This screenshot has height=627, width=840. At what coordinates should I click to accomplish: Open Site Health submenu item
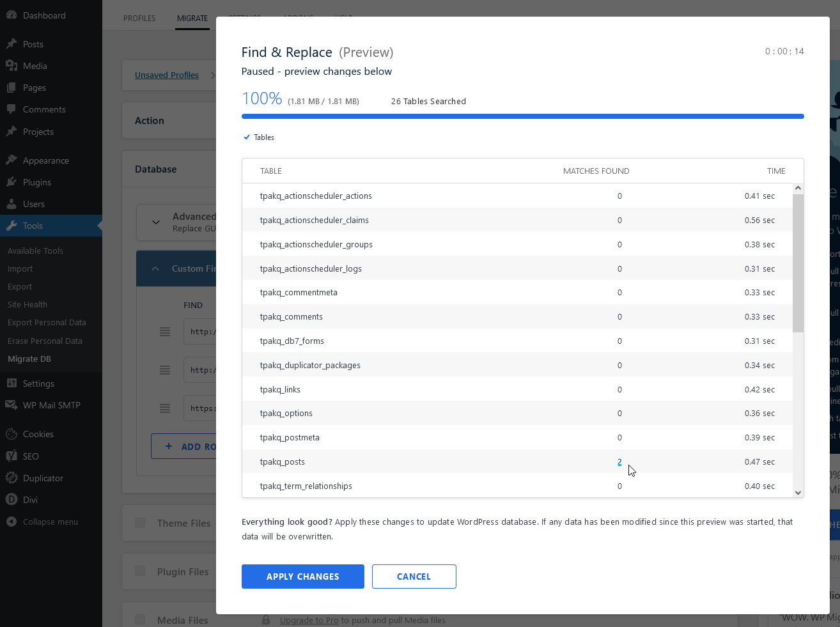27,305
